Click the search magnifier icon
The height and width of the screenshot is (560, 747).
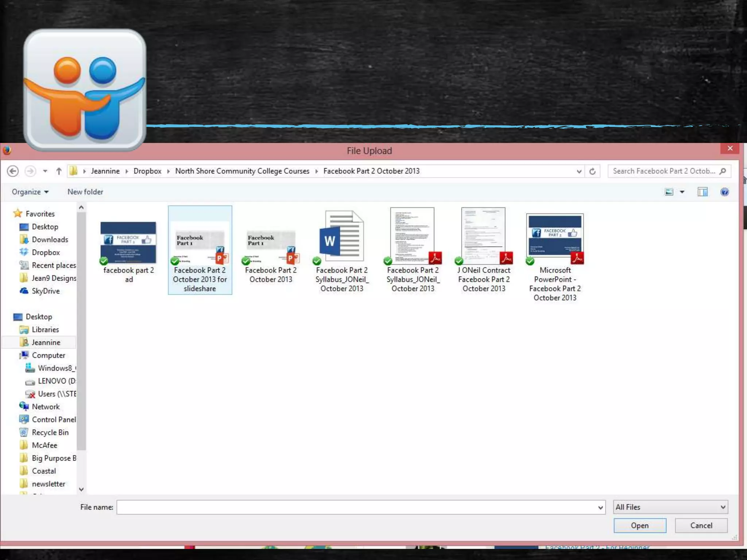(723, 171)
